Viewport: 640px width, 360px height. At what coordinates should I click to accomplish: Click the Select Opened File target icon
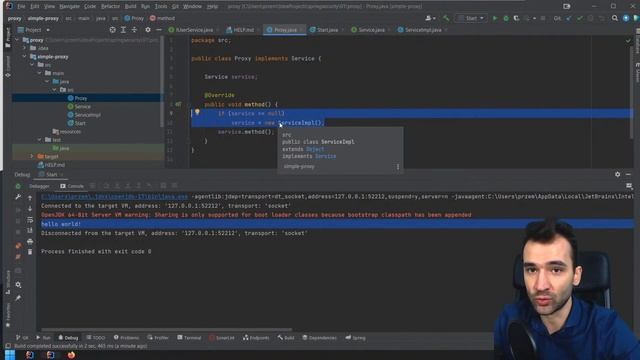click(x=112, y=30)
